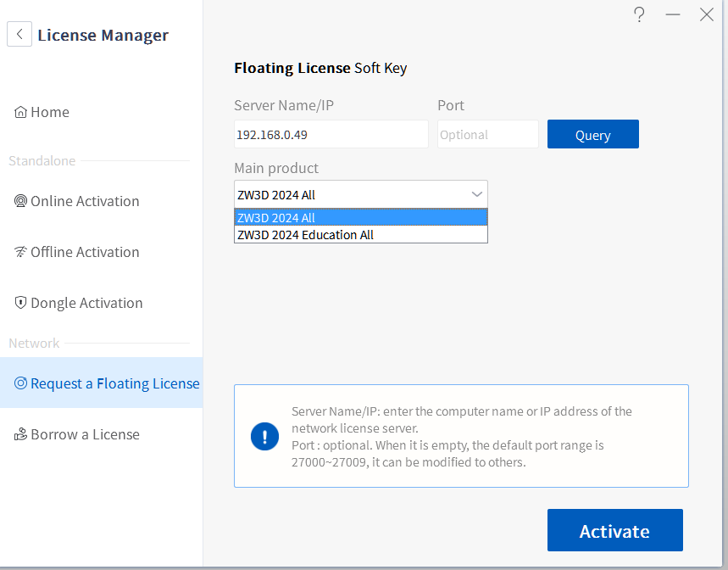Click the Main product label
728x570 pixels.
[276, 168]
